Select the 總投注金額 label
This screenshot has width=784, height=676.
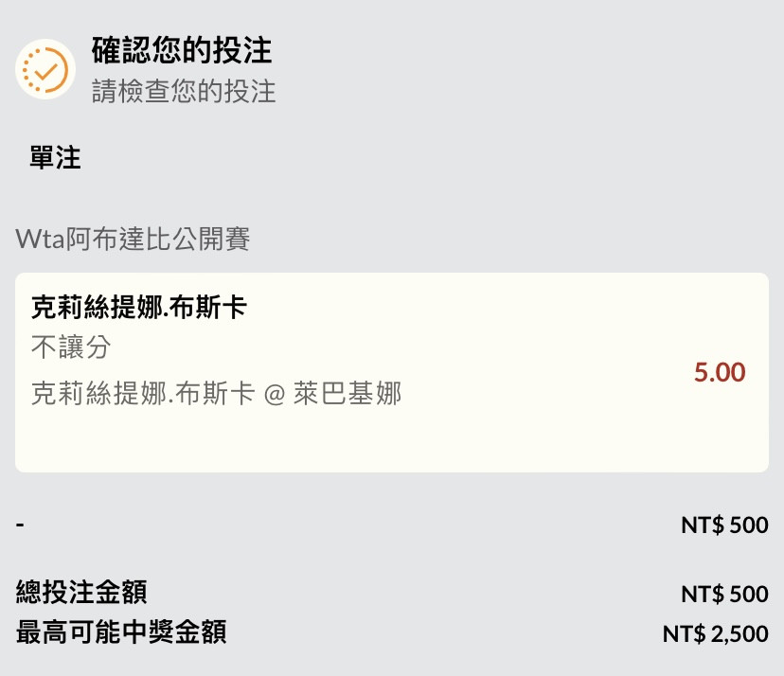point(81,592)
